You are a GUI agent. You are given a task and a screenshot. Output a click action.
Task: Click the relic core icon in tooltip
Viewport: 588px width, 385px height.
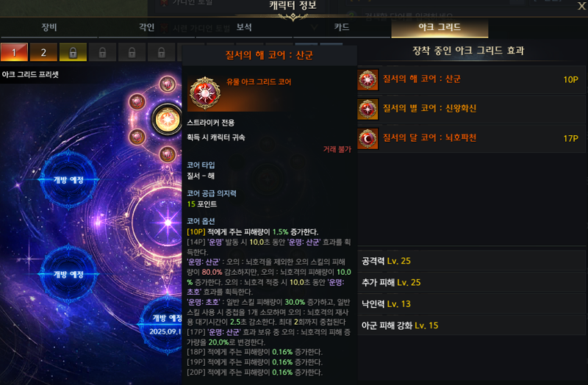point(204,93)
